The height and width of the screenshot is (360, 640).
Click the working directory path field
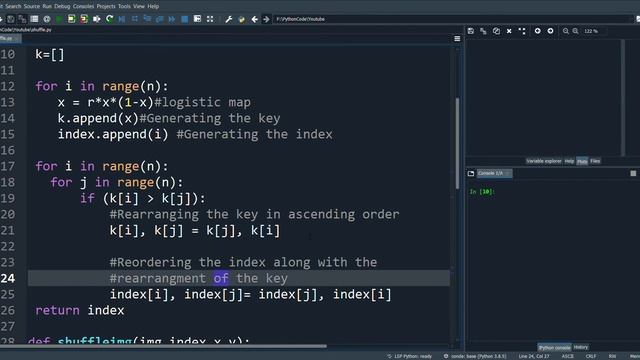452,19
